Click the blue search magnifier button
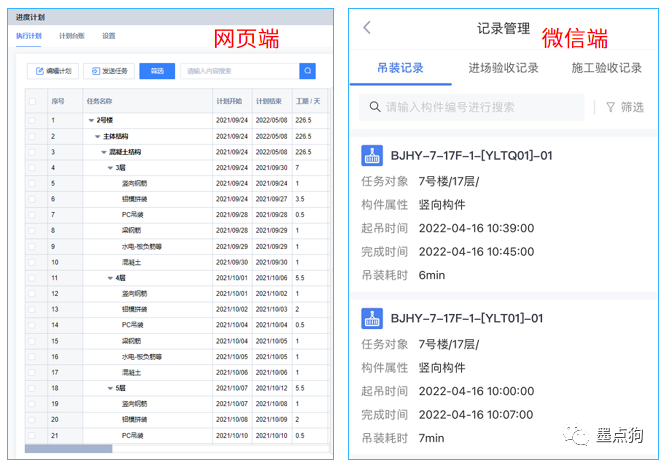Viewport: 665px width, 465px height. (x=308, y=71)
